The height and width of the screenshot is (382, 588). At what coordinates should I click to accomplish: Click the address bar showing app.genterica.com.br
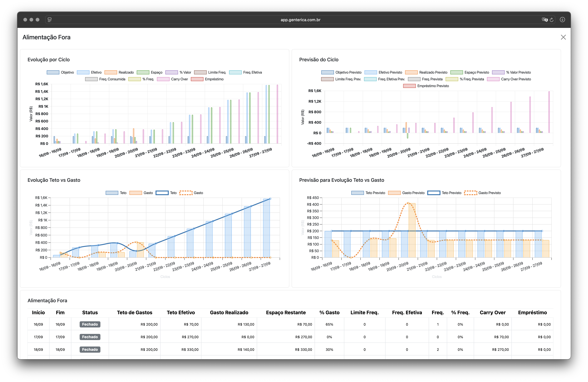pyautogui.click(x=300, y=20)
